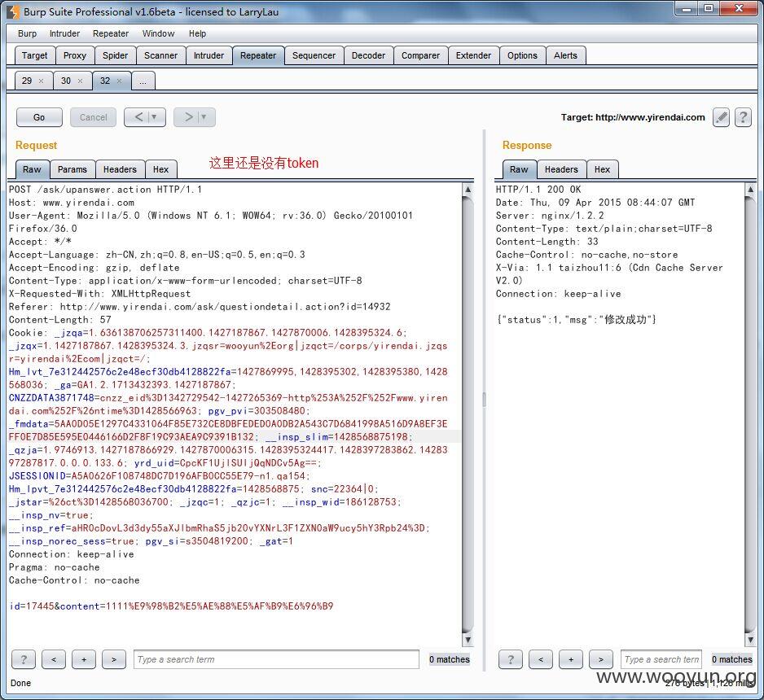Viewport: 764px width, 700px height.
Task: Click the Cancel button
Action: [x=93, y=117]
